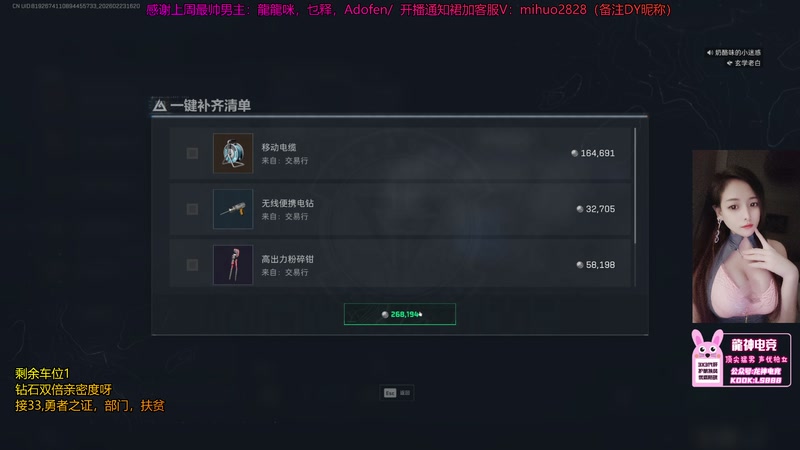Click the 玄学老白 player name entry
This screenshot has width=800, height=450.
pos(747,63)
